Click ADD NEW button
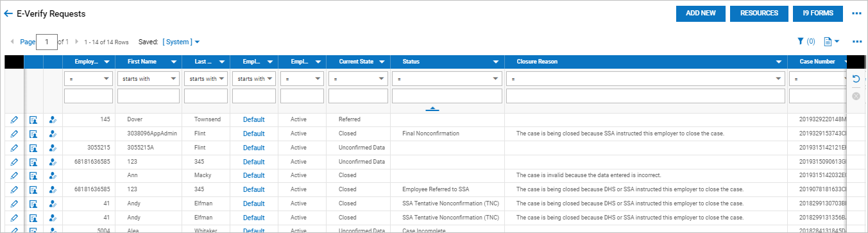Viewport: 868px width, 233px height. (701, 13)
